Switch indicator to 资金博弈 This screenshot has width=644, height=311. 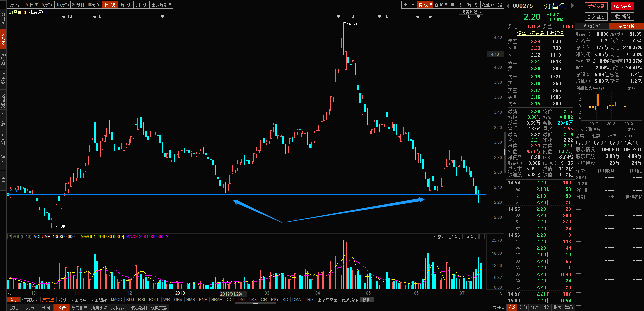[78, 300]
